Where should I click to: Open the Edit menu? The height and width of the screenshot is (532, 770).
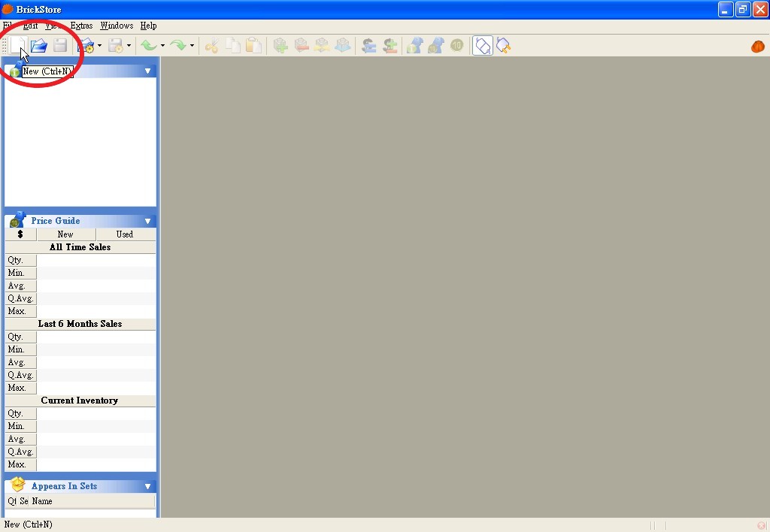click(30, 26)
